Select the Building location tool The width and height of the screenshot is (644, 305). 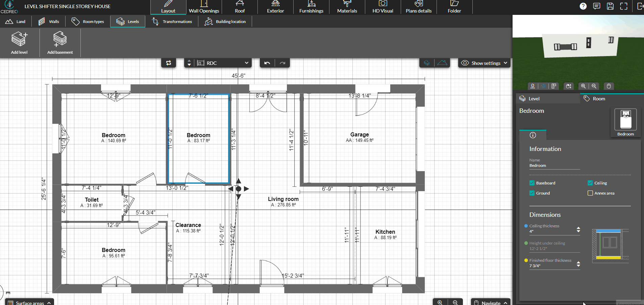point(225,21)
